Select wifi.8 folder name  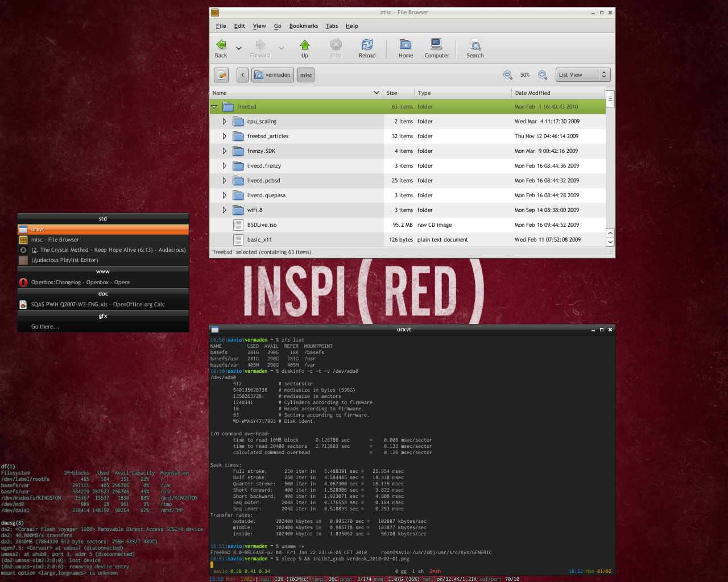(x=255, y=210)
